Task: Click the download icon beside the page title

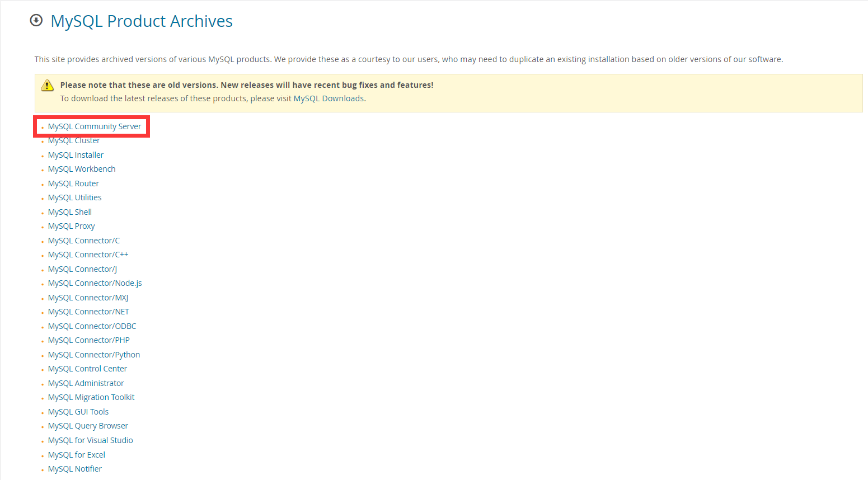Action: coord(36,21)
